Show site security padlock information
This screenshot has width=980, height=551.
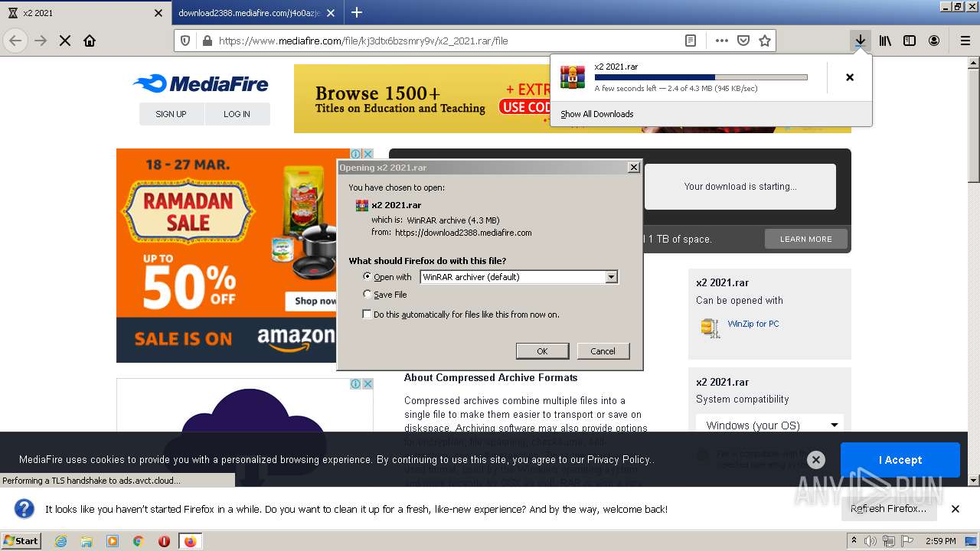coord(207,41)
